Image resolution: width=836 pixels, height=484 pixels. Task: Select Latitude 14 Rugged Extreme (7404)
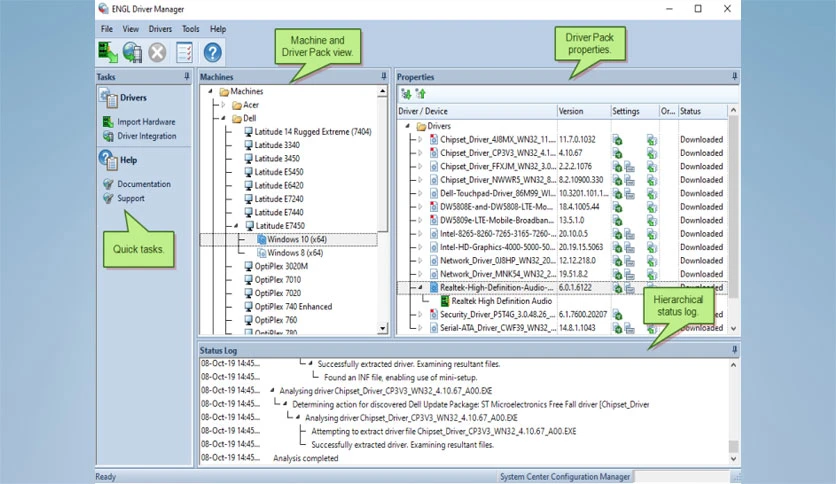[x=313, y=132]
